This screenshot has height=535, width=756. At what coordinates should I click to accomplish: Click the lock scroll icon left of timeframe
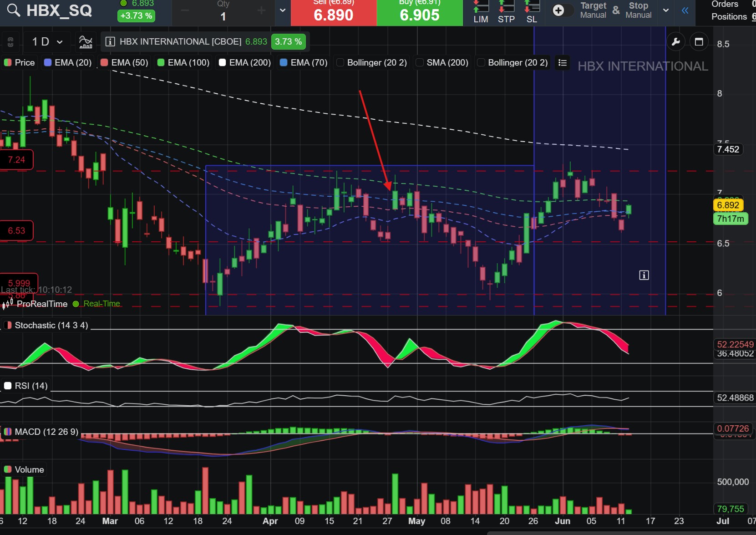pyautogui.click(x=10, y=42)
